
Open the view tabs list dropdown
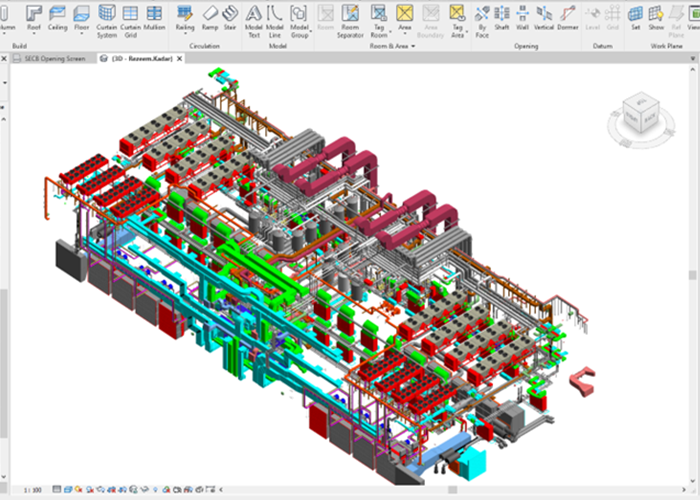(693, 58)
